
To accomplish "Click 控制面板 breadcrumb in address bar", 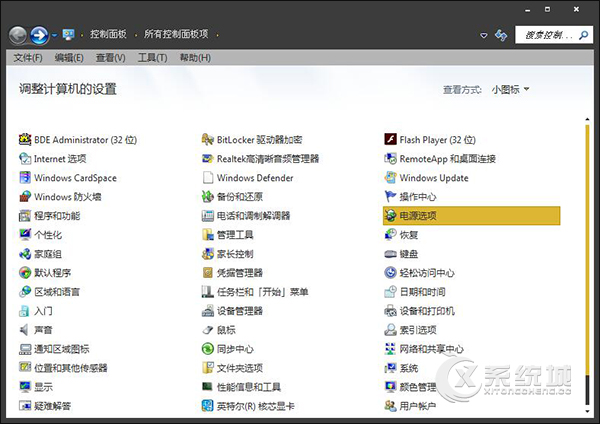I will click(x=108, y=34).
